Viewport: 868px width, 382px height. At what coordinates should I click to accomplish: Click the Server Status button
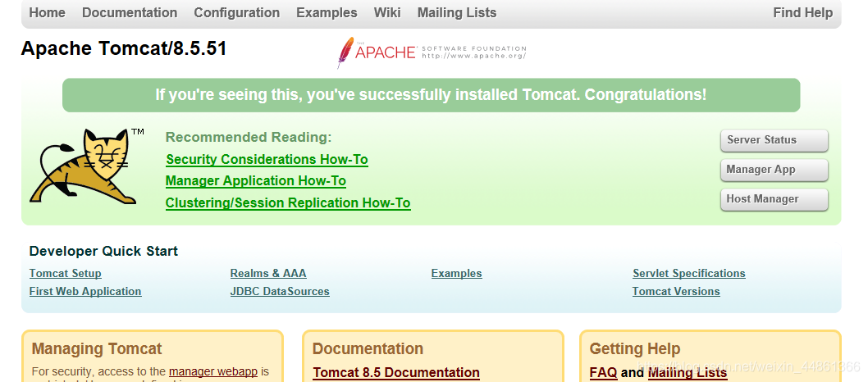(774, 140)
